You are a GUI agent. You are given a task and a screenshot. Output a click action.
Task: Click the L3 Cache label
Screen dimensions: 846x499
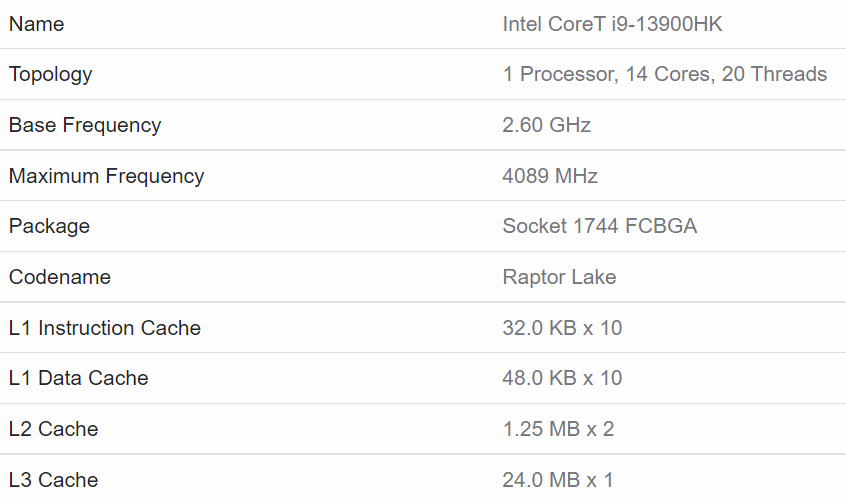click(x=54, y=480)
